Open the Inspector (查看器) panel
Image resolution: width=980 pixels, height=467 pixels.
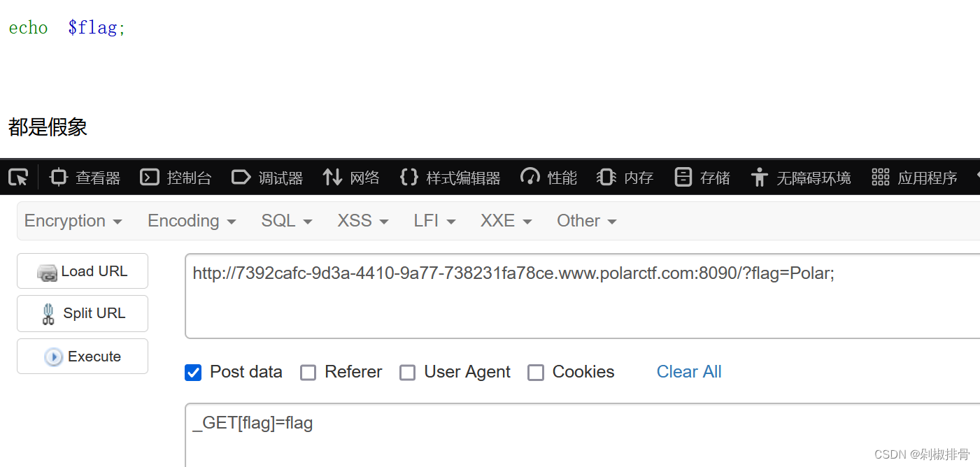coord(85,178)
